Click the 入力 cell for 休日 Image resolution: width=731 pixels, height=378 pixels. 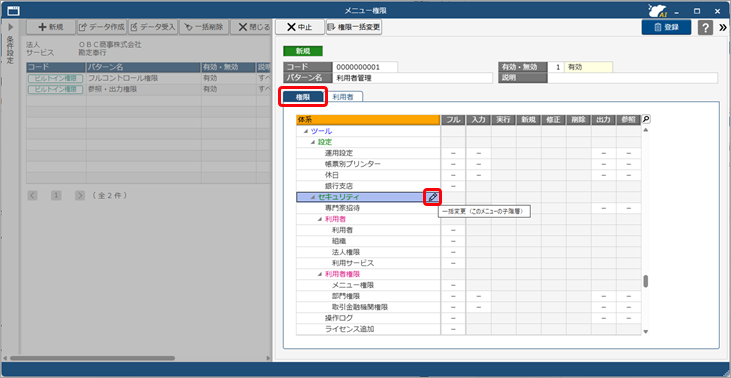(x=478, y=175)
